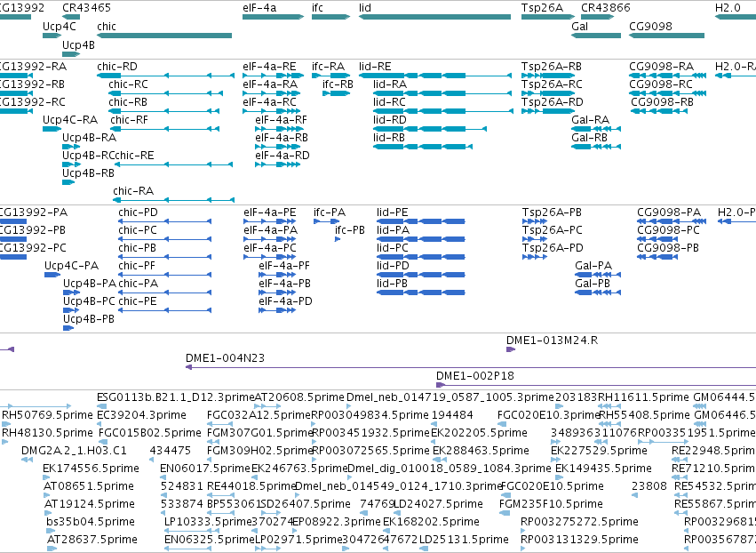Viewport: 756px width, 553px height.
Task: Click the 'RE44018.5prime' EST label
Action: tap(251, 486)
